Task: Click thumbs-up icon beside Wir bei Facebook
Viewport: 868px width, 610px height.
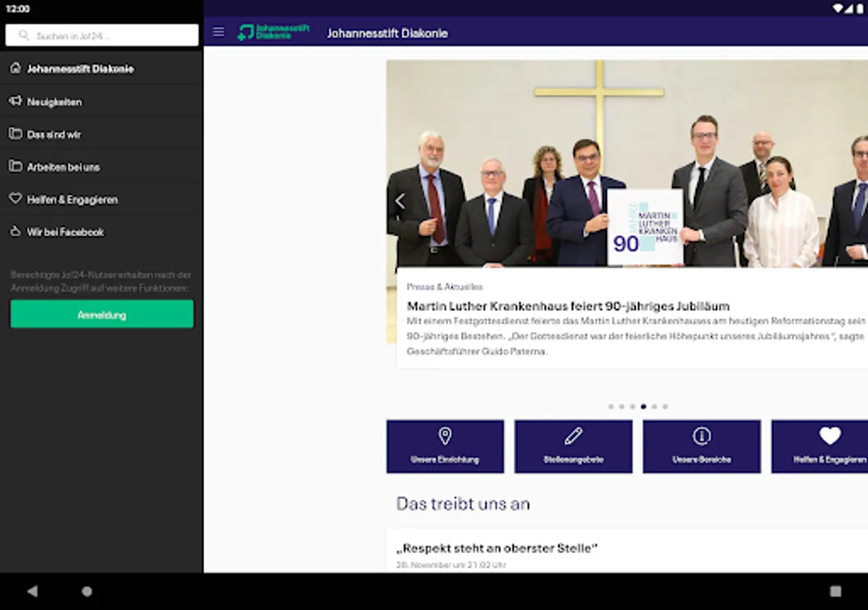Action: 16,231
